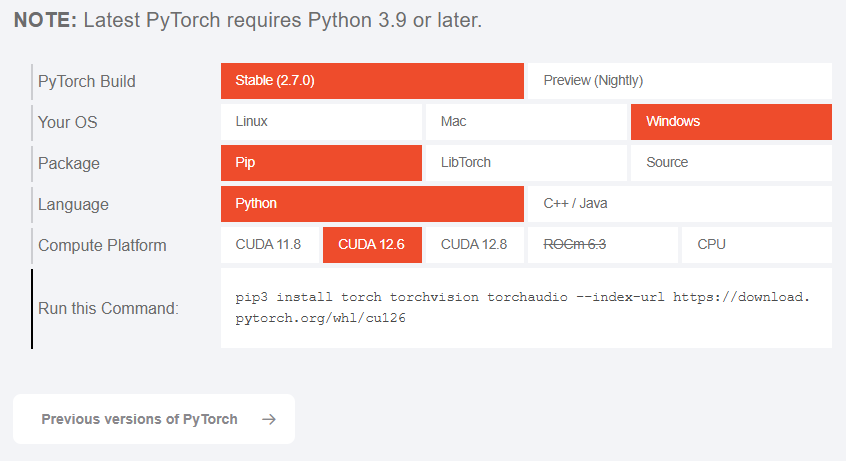Click the Run this Command label

tap(108, 308)
